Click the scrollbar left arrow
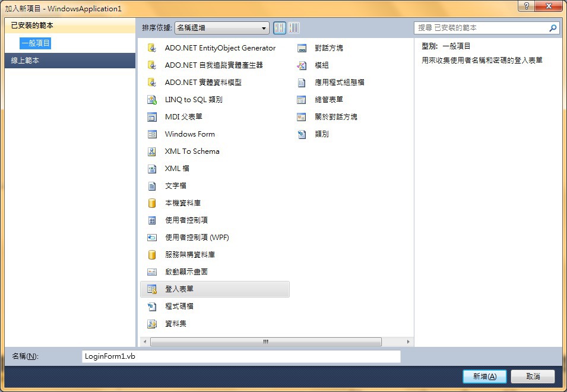Image resolution: width=567 pixels, height=392 pixels. pyautogui.click(x=145, y=342)
